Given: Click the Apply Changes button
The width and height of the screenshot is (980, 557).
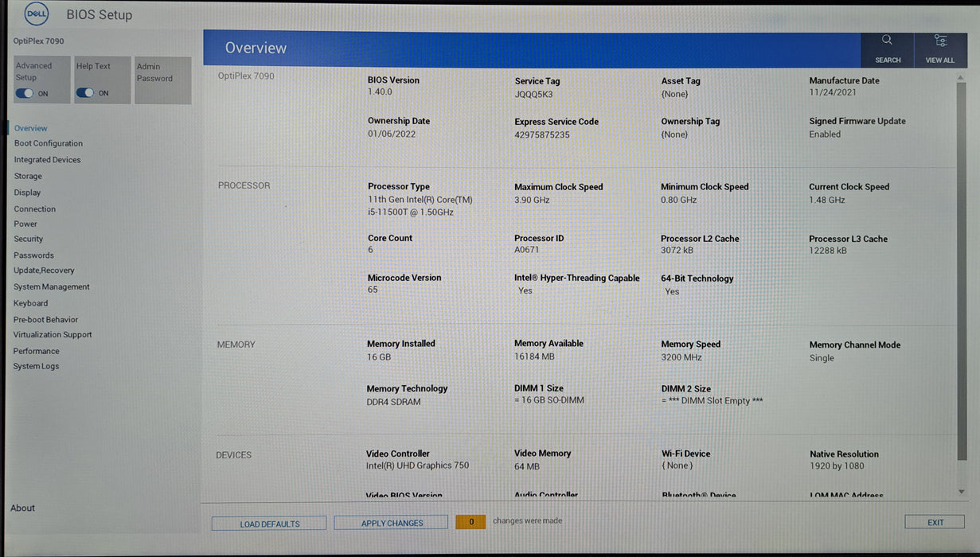Looking at the screenshot, I should pos(392,523).
